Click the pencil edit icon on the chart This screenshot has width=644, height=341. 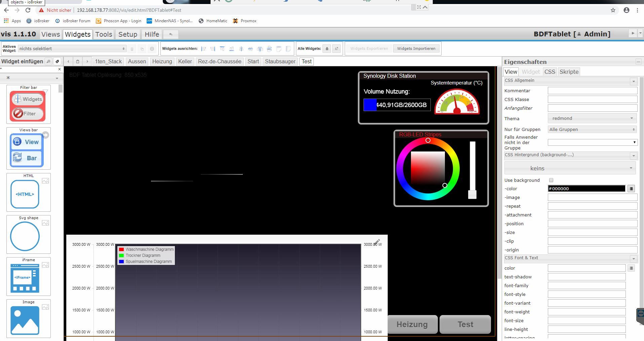tap(377, 242)
